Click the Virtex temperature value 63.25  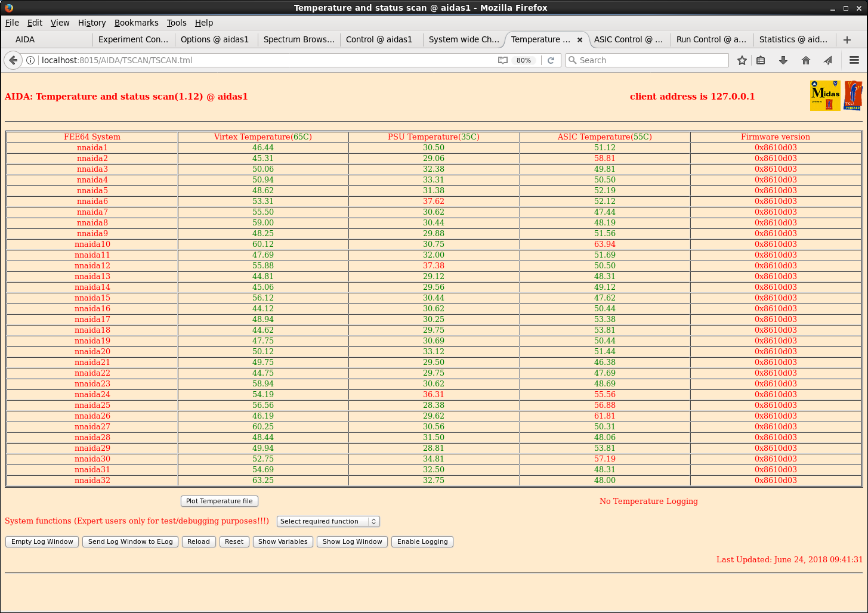pyautogui.click(x=263, y=481)
